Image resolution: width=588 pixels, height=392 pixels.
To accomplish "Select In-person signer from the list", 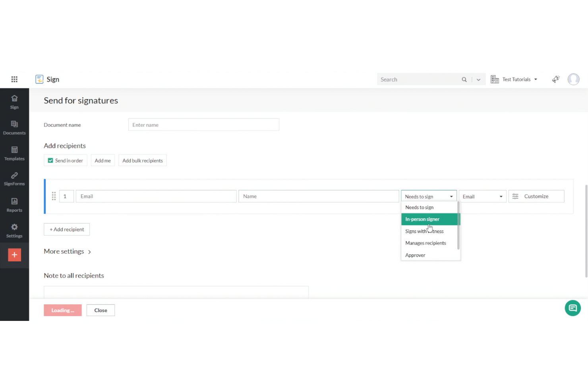I will [422, 219].
